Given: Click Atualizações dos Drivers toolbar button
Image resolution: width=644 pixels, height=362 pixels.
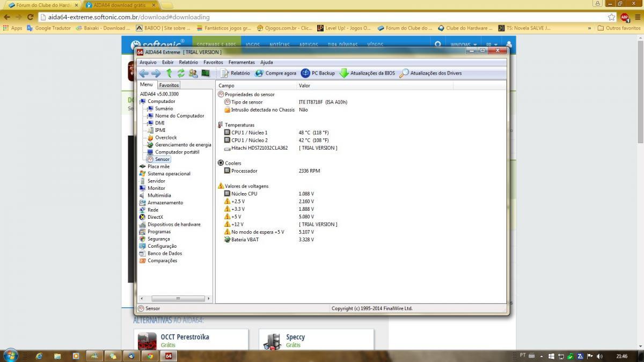Looking at the screenshot, I should [x=430, y=73].
